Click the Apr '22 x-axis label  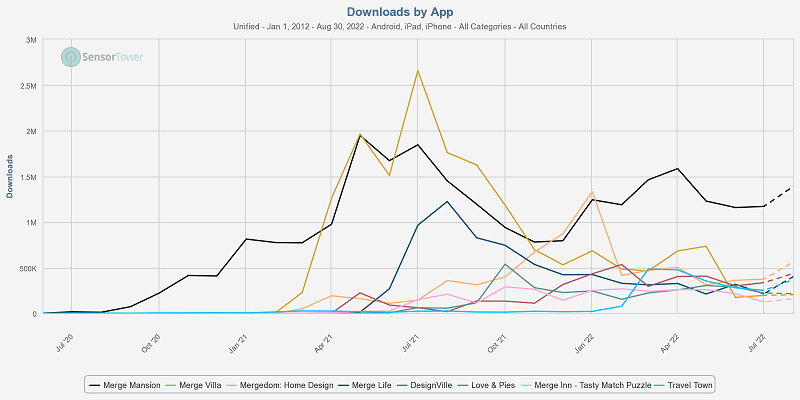670,343
